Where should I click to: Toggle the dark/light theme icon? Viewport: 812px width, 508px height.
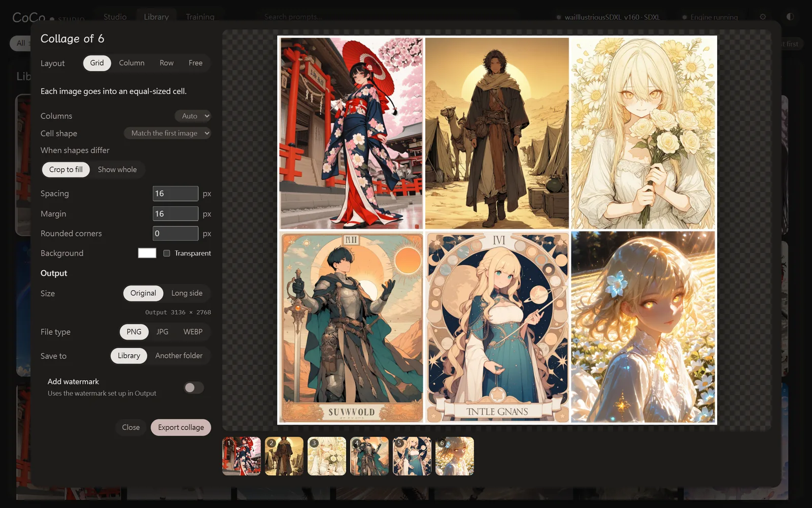(x=790, y=17)
